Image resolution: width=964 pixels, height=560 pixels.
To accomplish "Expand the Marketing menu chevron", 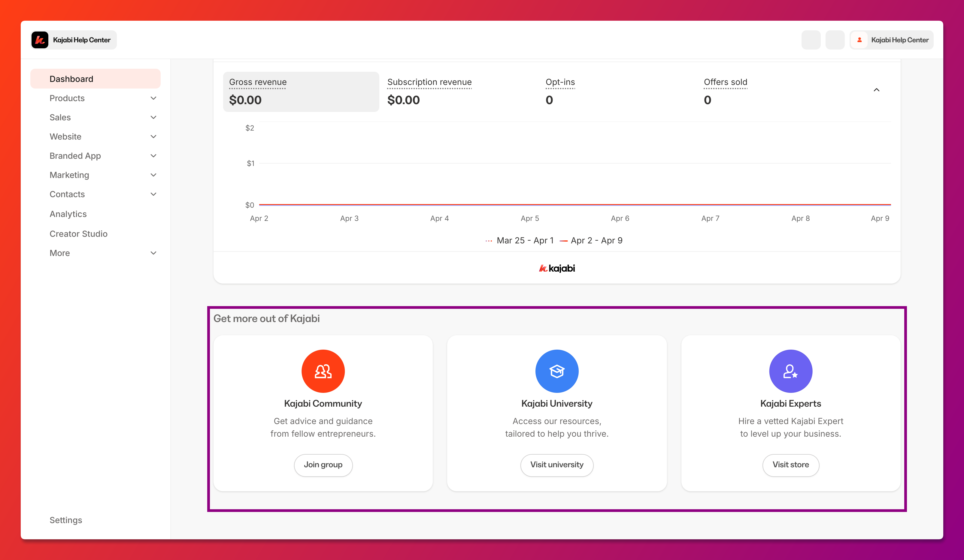I will click(153, 175).
